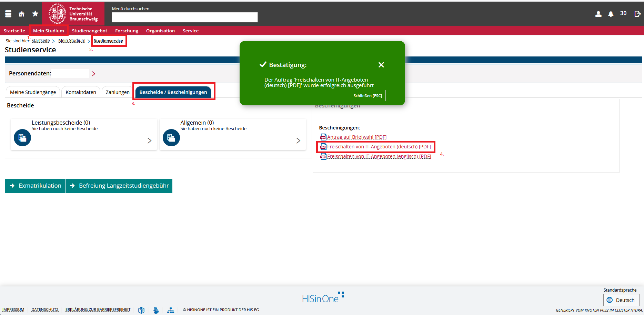Go to home via house icon
Image resolution: width=644 pixels, height=315 pixels.
tap(21, 14)
